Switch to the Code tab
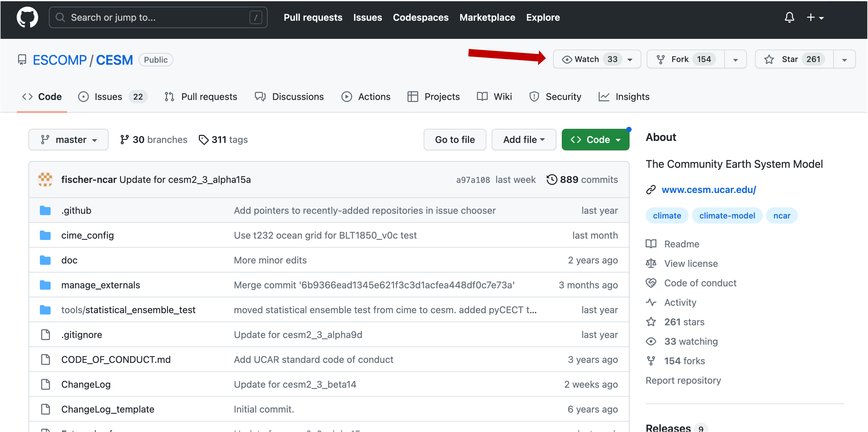 (x=42, y=96)
